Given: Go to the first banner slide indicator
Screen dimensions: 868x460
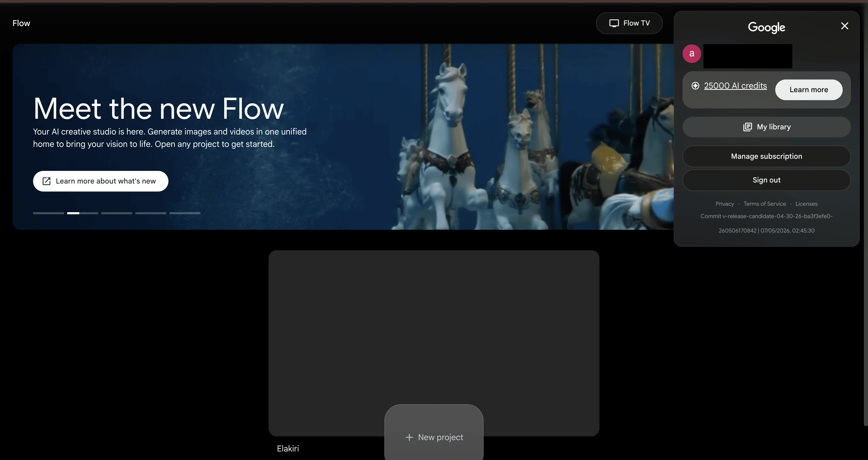Looking at the screenshot, I should click(49, 213).
